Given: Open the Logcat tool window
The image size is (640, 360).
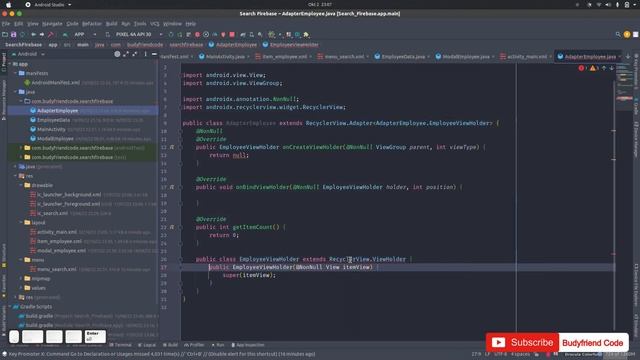Looking at the screenshot, I should click(147, 345).
